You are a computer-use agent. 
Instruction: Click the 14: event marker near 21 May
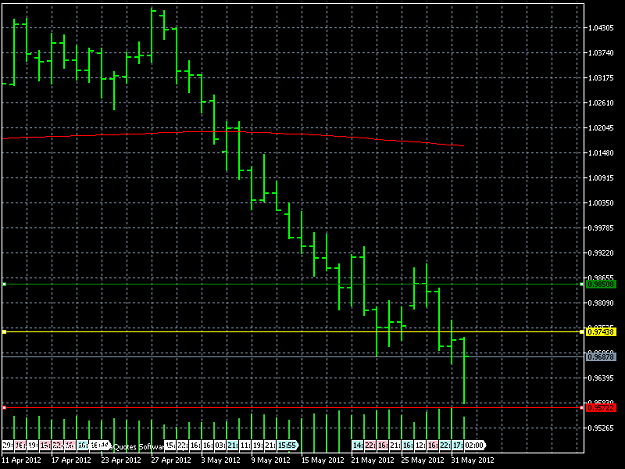[x=357, y=445]
